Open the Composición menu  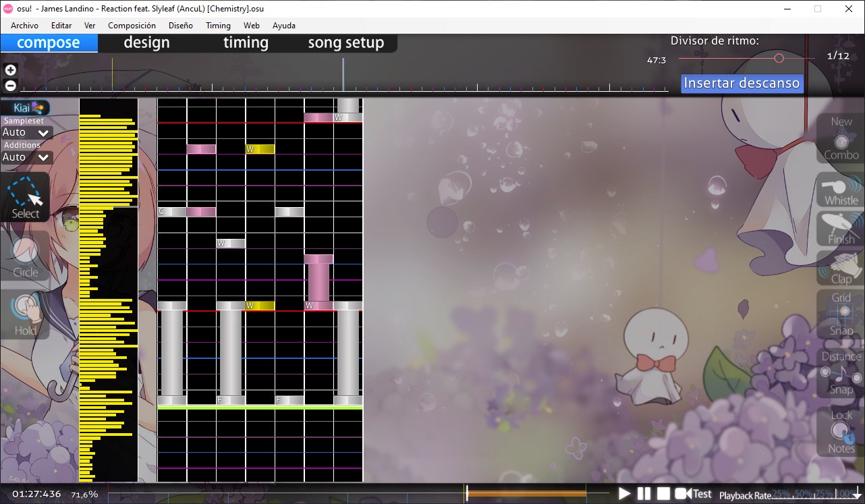[132, 25]
